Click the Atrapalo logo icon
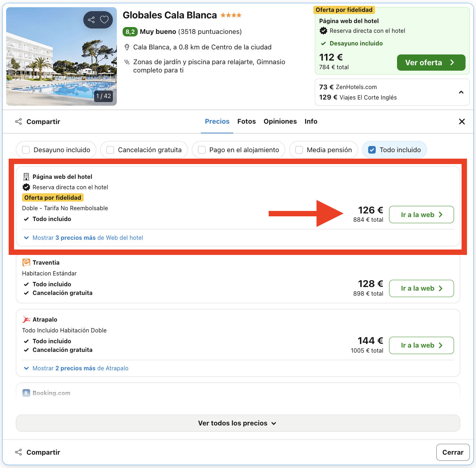 coord(26,319)
